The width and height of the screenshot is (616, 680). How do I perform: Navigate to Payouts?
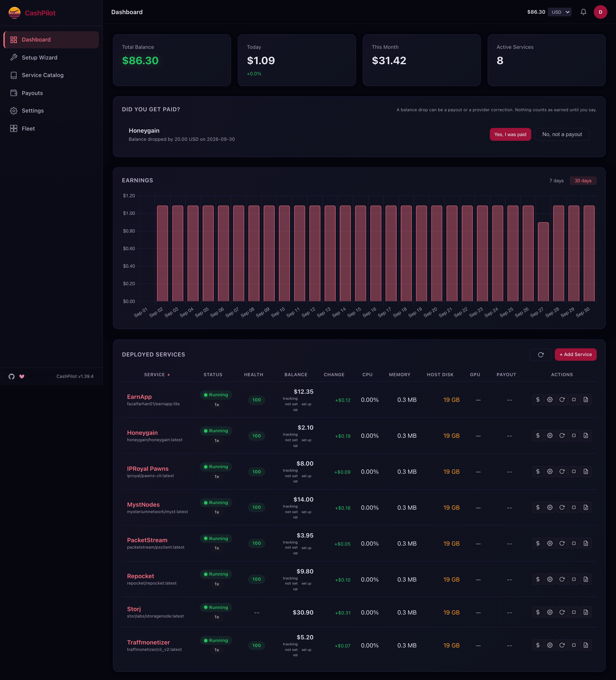point(51,93)
